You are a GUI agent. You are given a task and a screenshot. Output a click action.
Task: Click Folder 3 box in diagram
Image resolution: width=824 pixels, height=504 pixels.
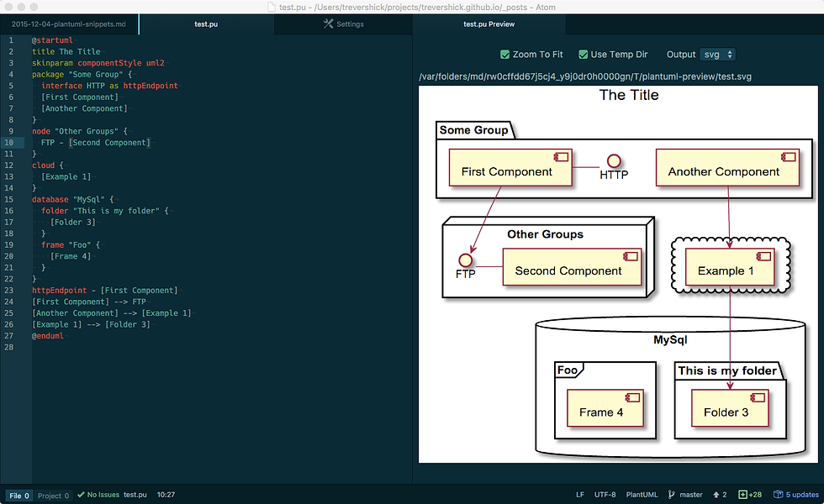(x=730, y=408)
